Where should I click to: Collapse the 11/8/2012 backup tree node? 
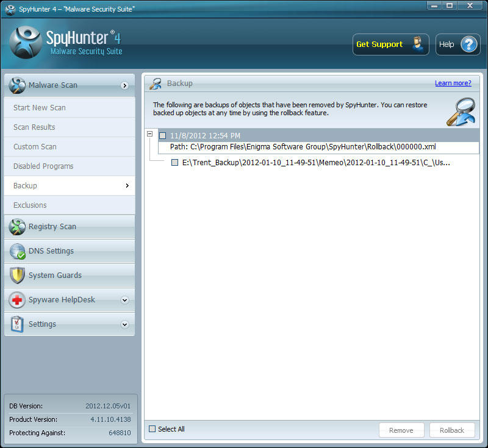point(149,133)
